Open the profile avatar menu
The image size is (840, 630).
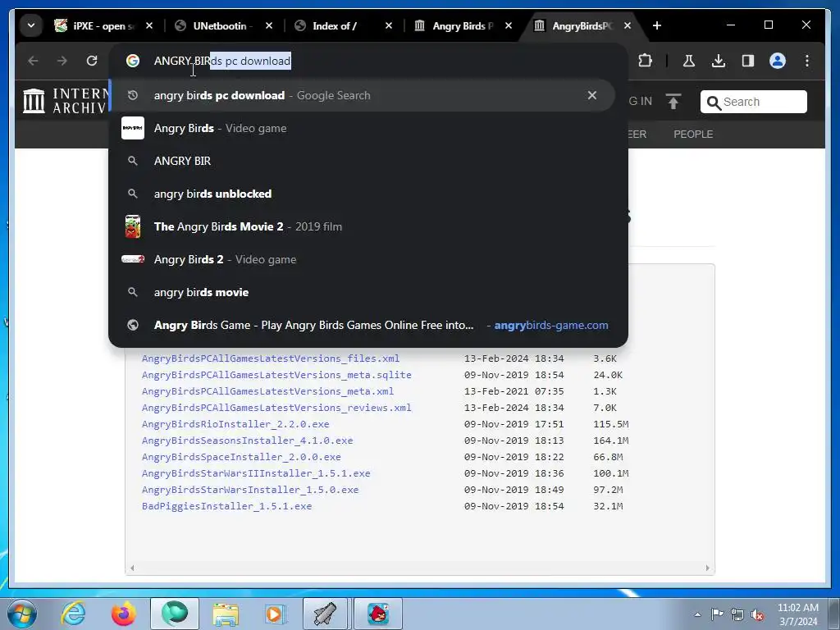point(778,61)
